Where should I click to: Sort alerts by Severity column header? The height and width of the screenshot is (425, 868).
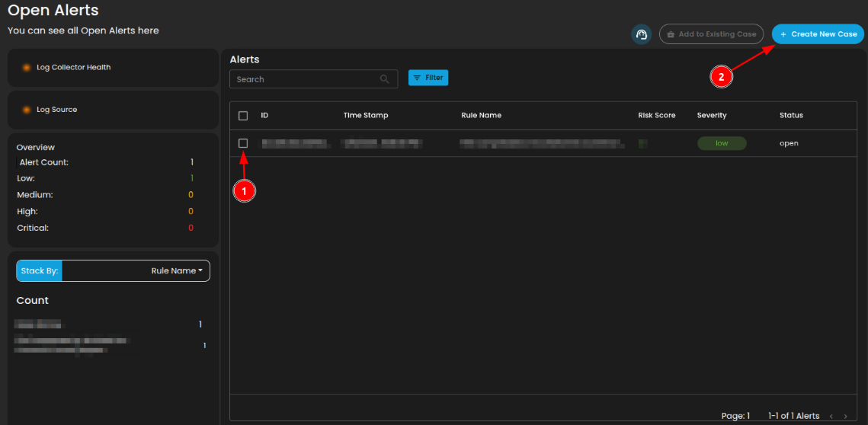pyautogui.click(x=712, y=116)
